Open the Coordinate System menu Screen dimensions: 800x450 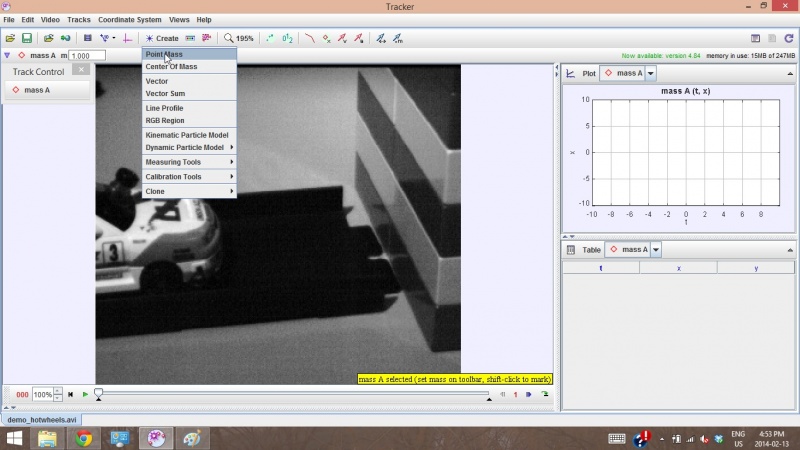tap(130, 20)
